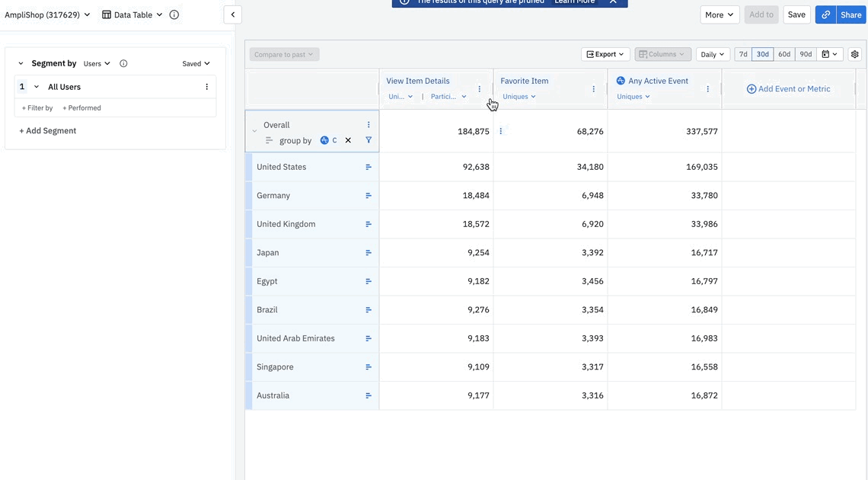The width and height of the screenshot is (868, 480).
Task: Collapse the left sidebar panel
Action: [x=233, y=14]
